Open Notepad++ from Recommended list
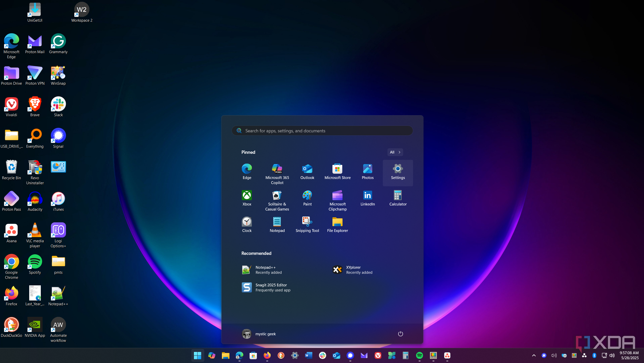The height and width of the screenshot is (363, 644). 262,270
